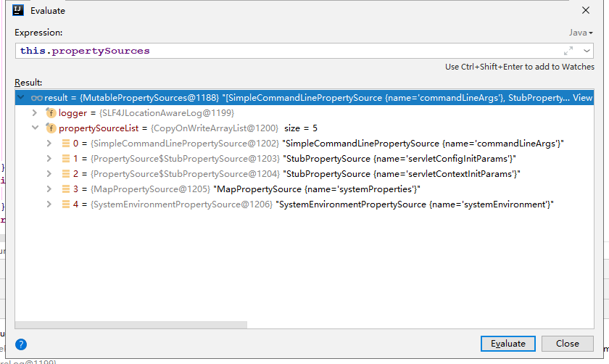Close the Evaluate dialog with X

pos(586,10)
